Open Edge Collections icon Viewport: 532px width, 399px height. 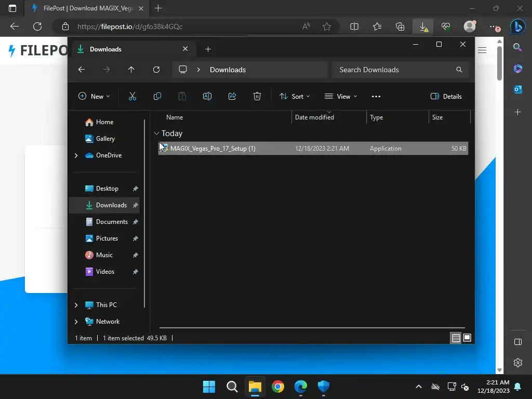(x=400, y=26)
